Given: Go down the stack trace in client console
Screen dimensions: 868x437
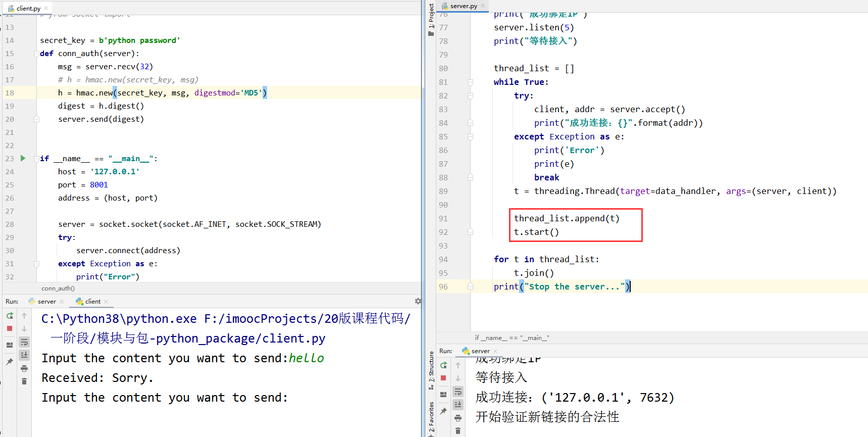Looking at the screenshot, I should coord(24,328).
